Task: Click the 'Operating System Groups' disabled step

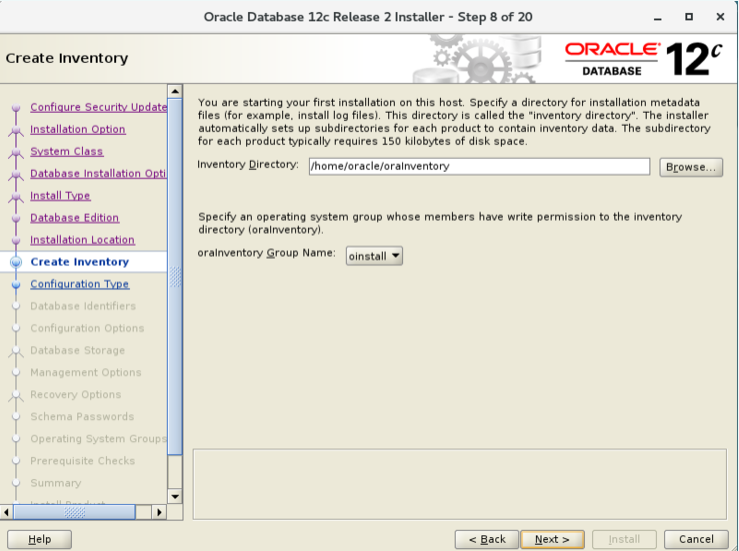Action: coord(99,439)
